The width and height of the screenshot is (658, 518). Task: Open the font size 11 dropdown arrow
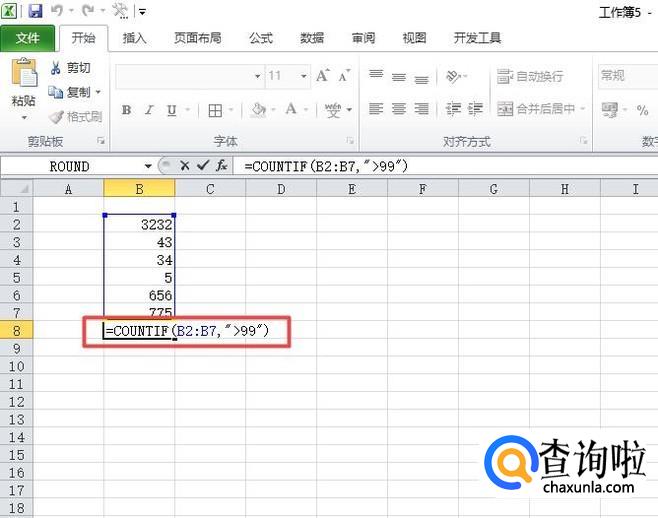[x=303, y=76]
